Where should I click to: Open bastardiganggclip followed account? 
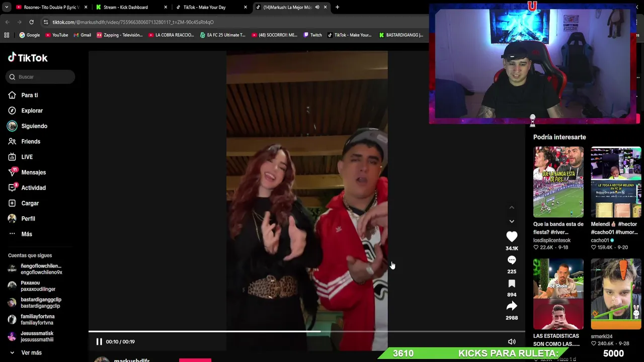pos(35,303)
